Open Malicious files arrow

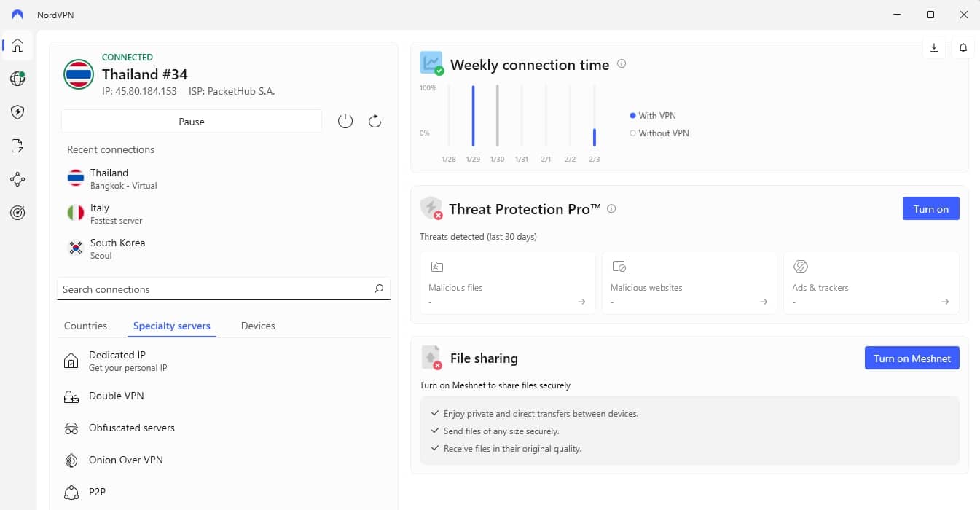[x=581, y=302]
